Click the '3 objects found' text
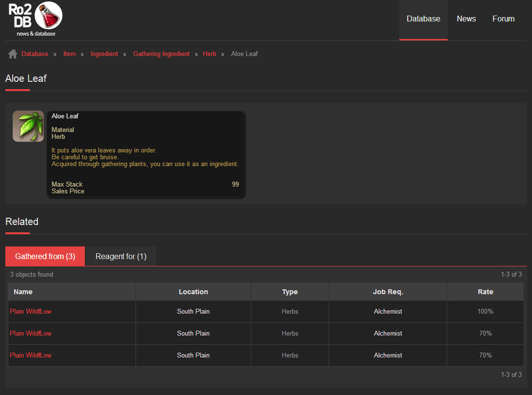Screen dimensions: 532x395 click(x=32, y=274)
